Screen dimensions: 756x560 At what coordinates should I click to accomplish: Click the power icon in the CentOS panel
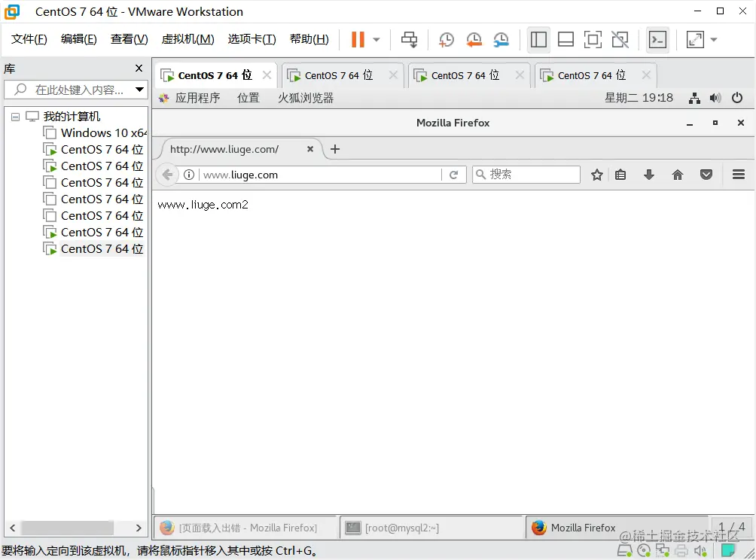tap(736, 99)
